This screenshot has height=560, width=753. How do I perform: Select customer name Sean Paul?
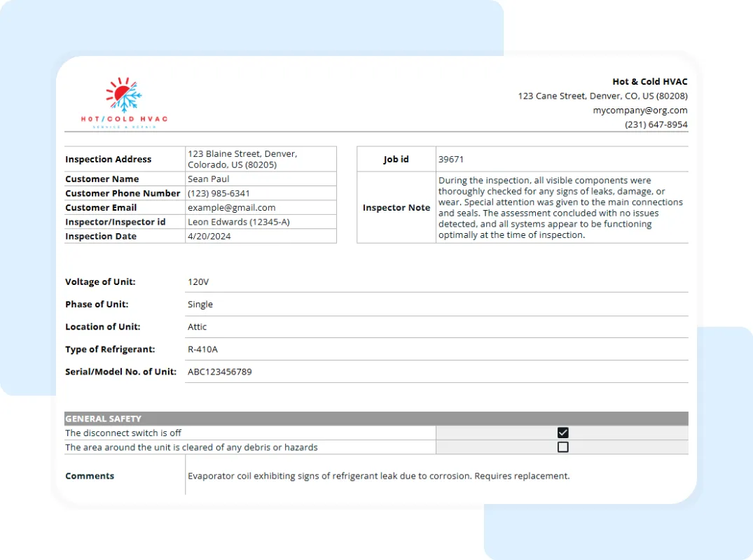tap(209, 178)
